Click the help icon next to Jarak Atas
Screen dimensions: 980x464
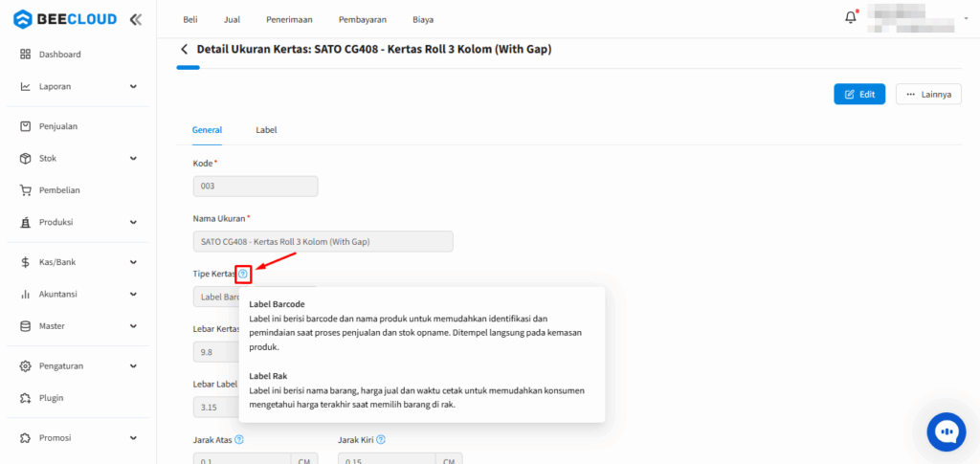pos(238,440)
